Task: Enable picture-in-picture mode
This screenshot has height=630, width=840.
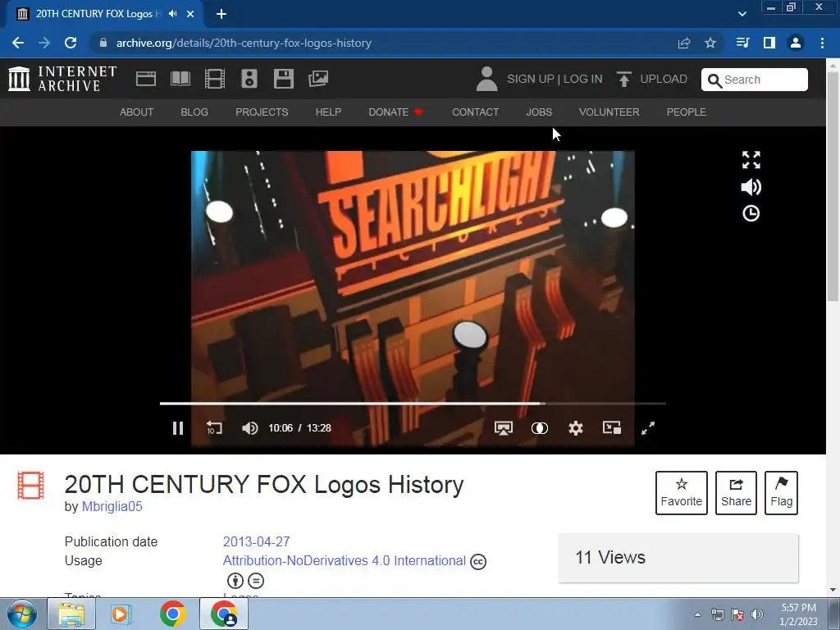Action: (x=612, y=427)
